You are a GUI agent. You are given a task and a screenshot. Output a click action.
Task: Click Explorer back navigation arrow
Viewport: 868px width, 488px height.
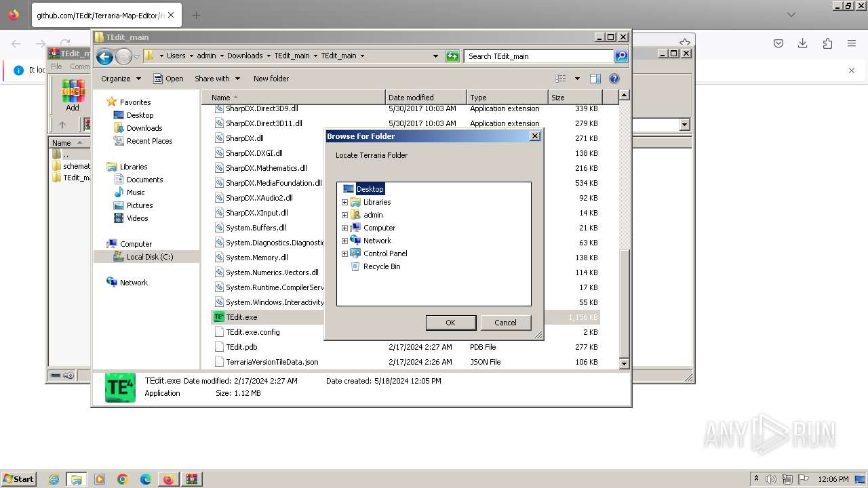104,56
